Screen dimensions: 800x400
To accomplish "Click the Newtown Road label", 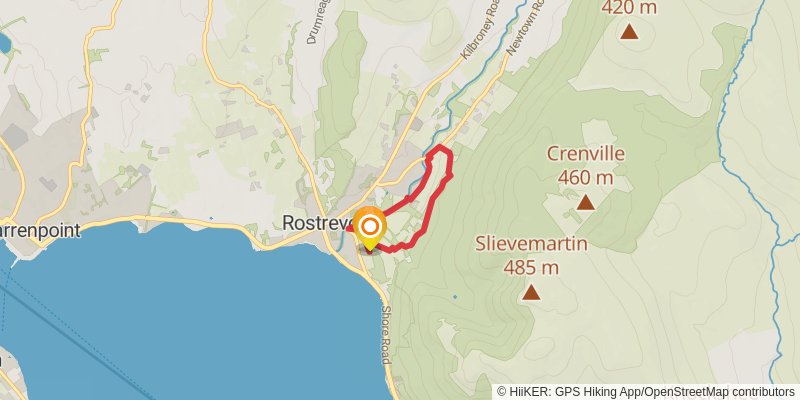I will click(524, 27).
